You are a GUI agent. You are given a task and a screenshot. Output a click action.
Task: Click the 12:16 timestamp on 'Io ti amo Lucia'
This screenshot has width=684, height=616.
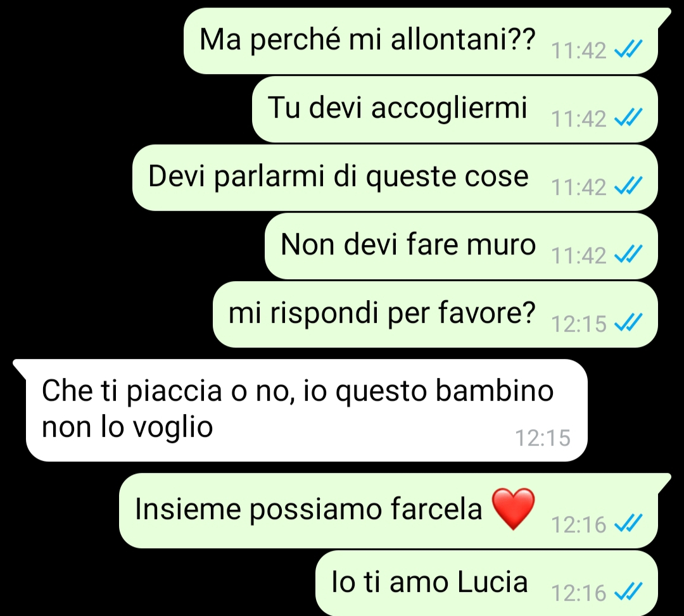[x=579, y=593]
